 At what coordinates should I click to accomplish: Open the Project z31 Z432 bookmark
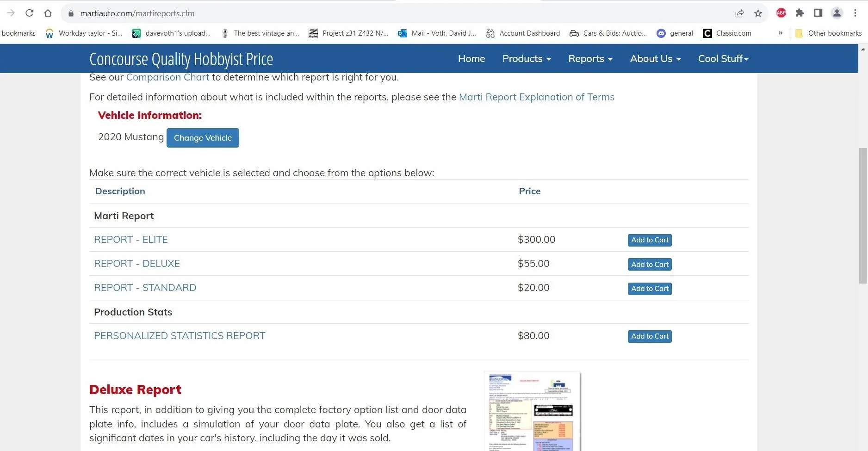point(348,33)
